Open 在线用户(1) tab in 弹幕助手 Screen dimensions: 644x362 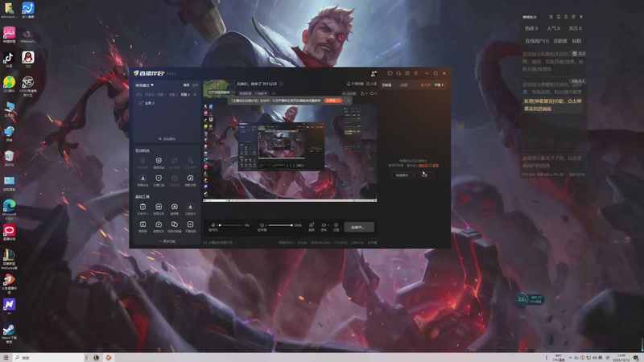537,41
